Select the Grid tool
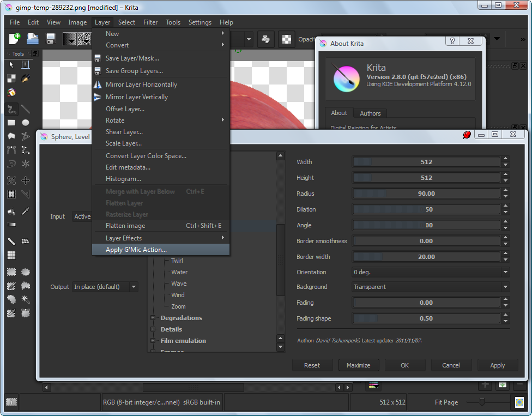 click(11, 255)
